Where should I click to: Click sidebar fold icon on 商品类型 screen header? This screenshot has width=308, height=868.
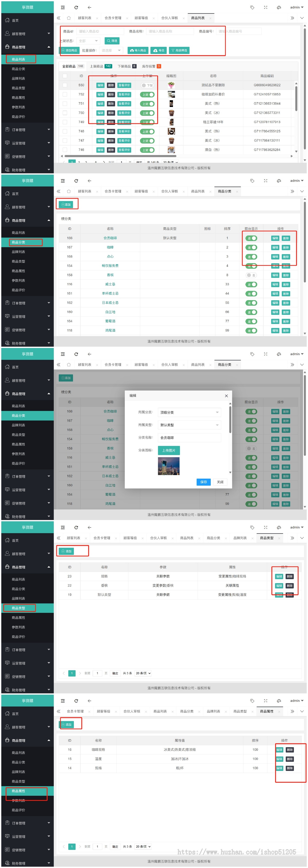(63, 527)
